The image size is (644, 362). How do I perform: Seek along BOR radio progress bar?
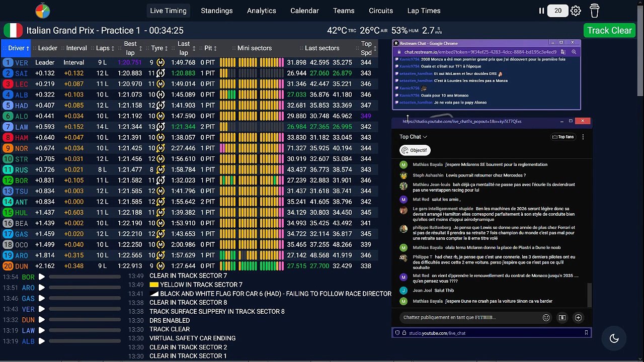coord(85,277)
